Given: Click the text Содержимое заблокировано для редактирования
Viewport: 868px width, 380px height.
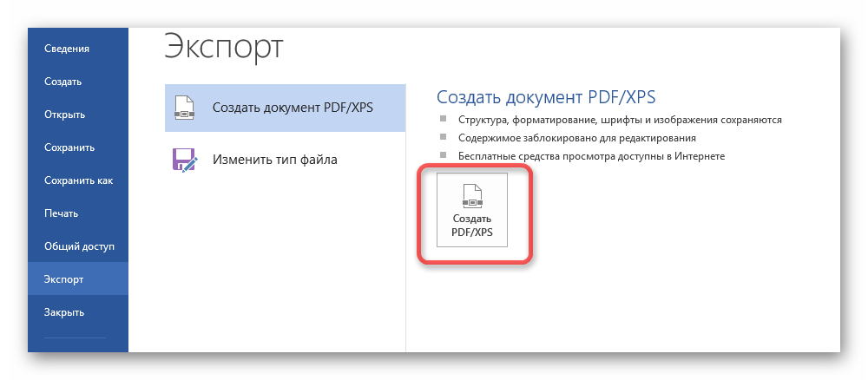Looking at the screenshot, I should 577,138.
